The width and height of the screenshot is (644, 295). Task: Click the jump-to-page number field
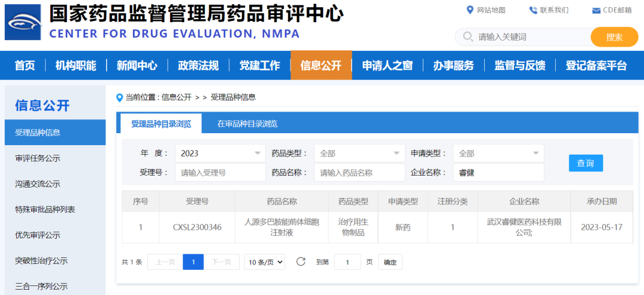348,262
